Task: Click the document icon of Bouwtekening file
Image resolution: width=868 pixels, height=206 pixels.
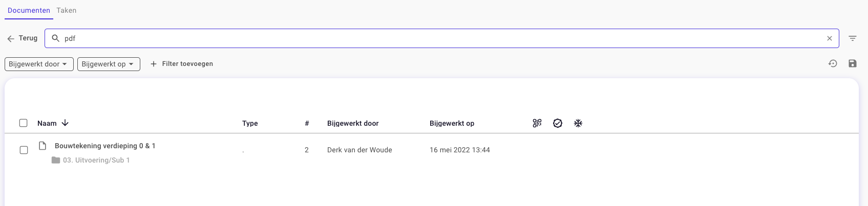Action: click(x=43, y=146)
